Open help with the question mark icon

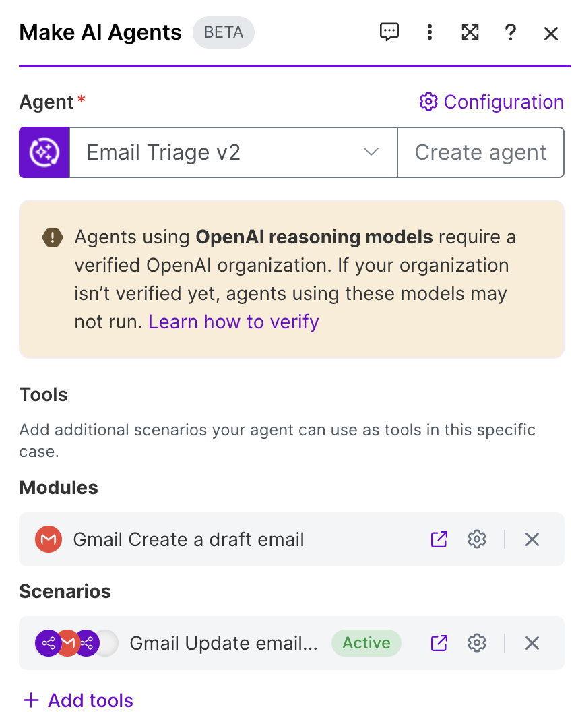pos(511,32)
